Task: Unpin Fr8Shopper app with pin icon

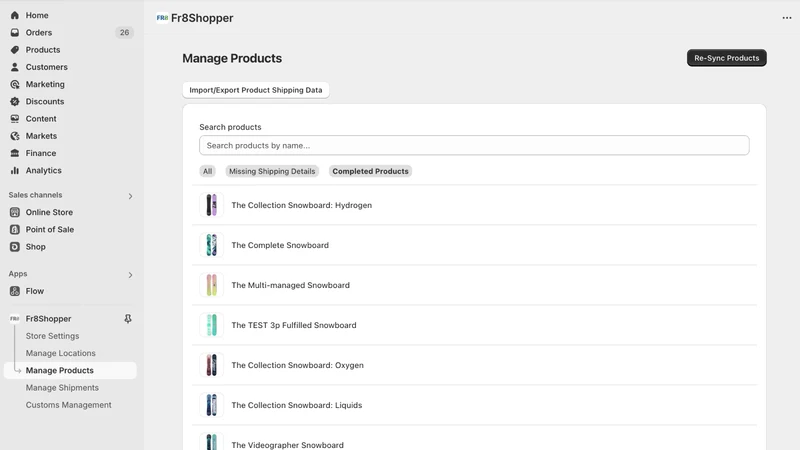Action: [x=128, y=319]
